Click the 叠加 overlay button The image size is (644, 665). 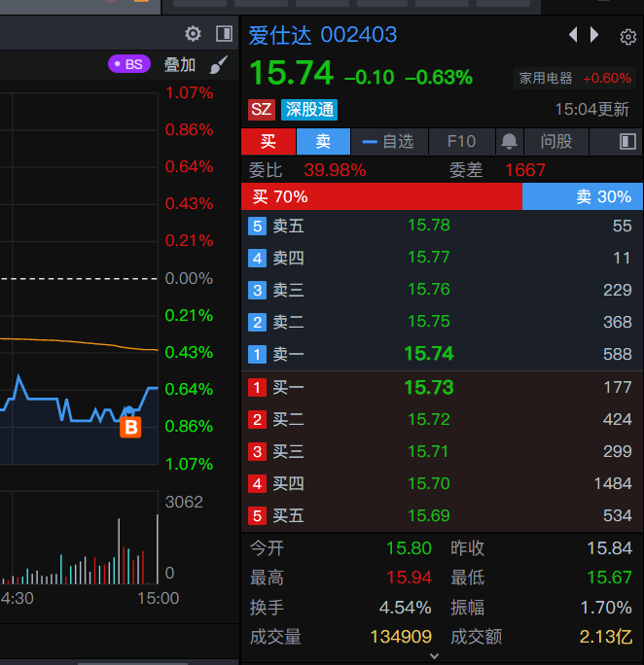coord(179,65)
